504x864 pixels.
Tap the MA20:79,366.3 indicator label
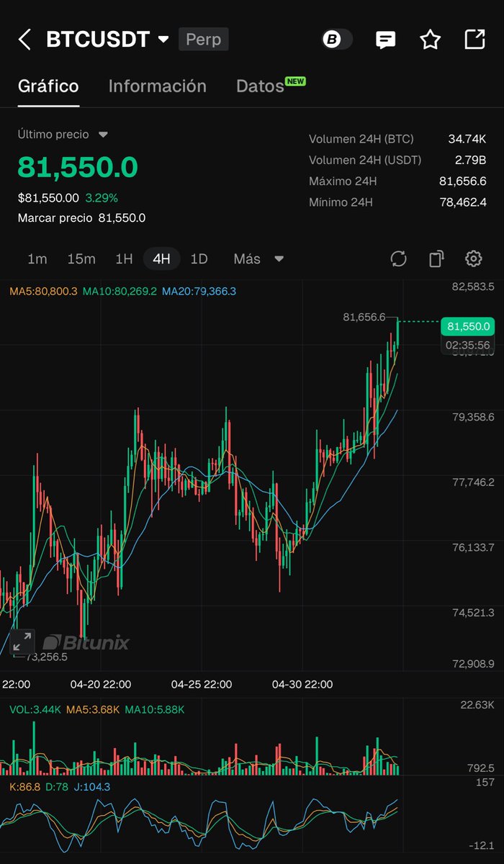pos(199,292)
